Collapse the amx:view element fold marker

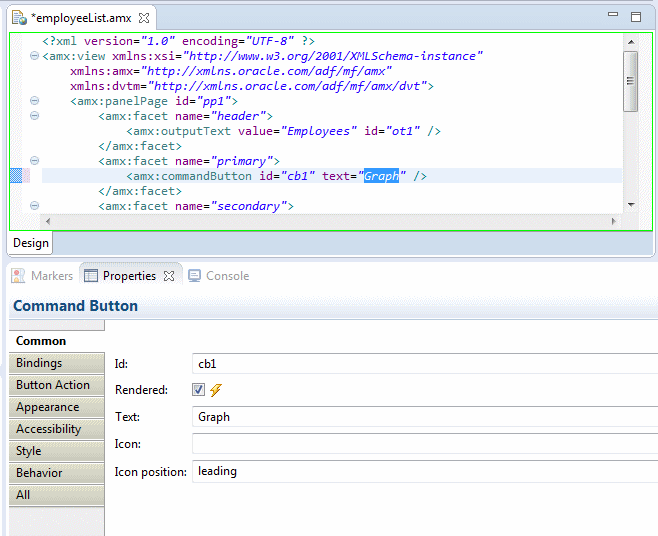[x=34, y=56]
